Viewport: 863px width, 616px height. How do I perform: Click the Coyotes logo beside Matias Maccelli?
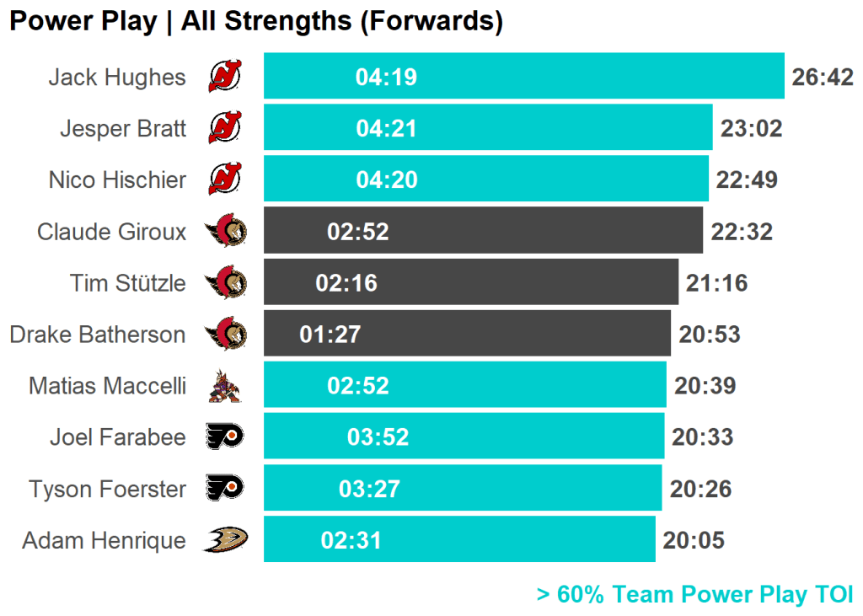[x=225, y=386]
